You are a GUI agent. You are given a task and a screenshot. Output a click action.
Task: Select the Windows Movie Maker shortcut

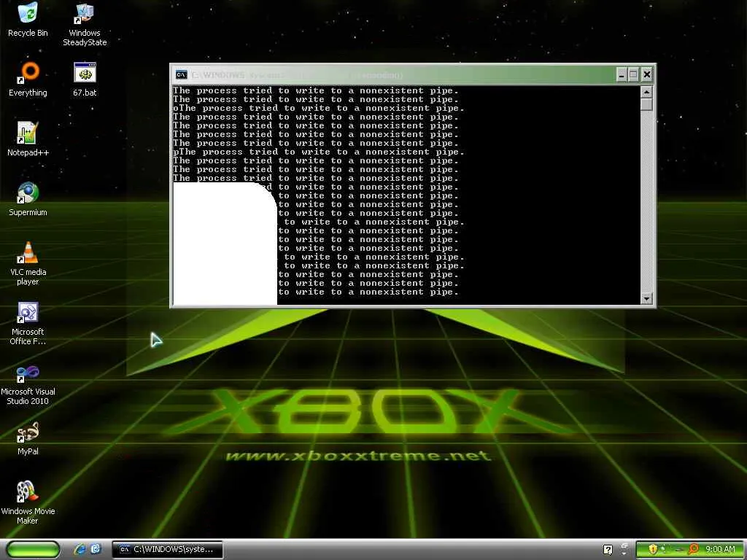(x=28, y=503)
